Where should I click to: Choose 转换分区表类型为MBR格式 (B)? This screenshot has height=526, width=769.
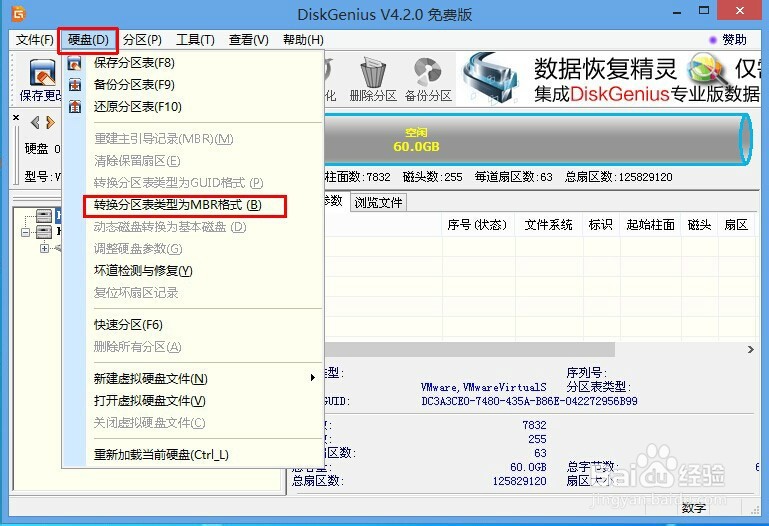(194, 205)
